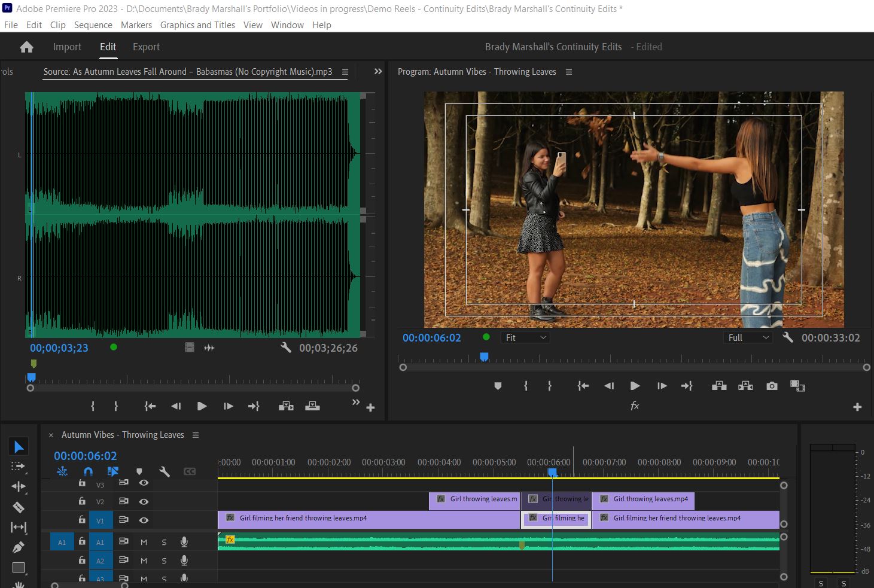Image resolution: width=874 pixels, height=588 pixels.
Task: Open Timeline Display Settings wrench
Action: tap(165, 471)
